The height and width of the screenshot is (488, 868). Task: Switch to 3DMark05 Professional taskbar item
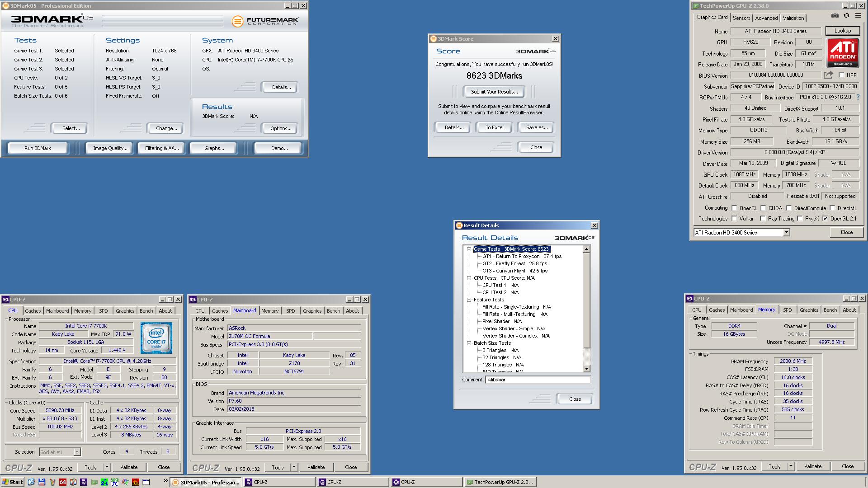206,482
